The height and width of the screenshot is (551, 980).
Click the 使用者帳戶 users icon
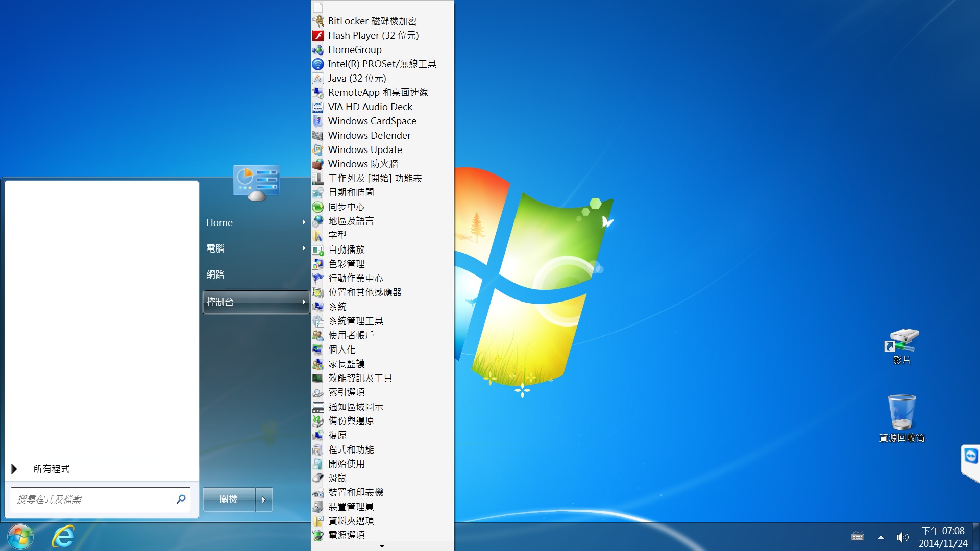[x=318, y=336]
